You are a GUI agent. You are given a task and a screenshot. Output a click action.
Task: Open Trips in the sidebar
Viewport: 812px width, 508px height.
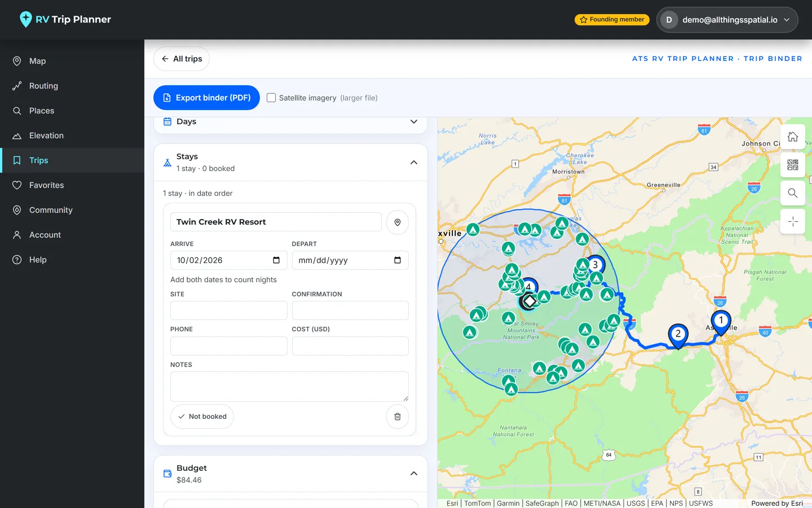[x=72, y=160]
